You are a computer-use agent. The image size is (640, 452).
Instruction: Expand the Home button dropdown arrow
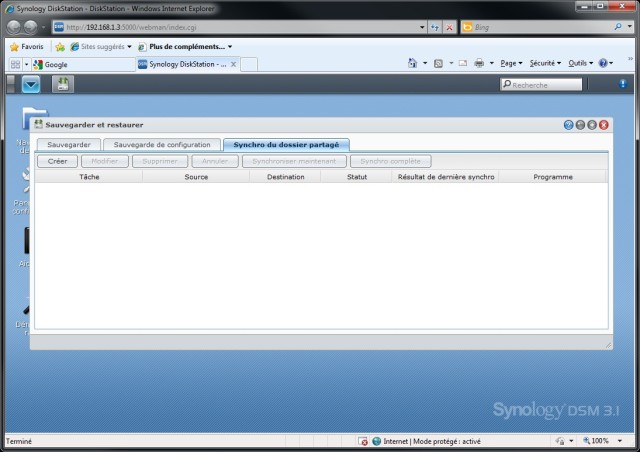425,63
